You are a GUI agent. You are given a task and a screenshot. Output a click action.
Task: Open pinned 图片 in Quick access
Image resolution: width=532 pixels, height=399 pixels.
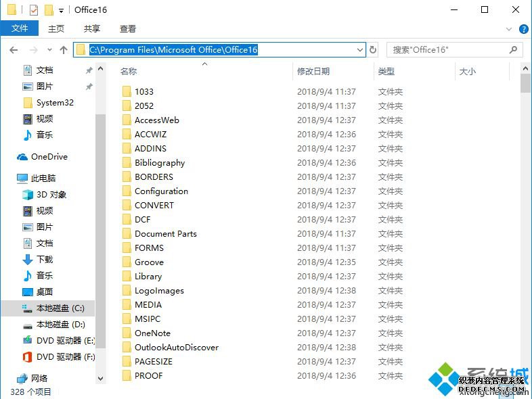point(45,87)
